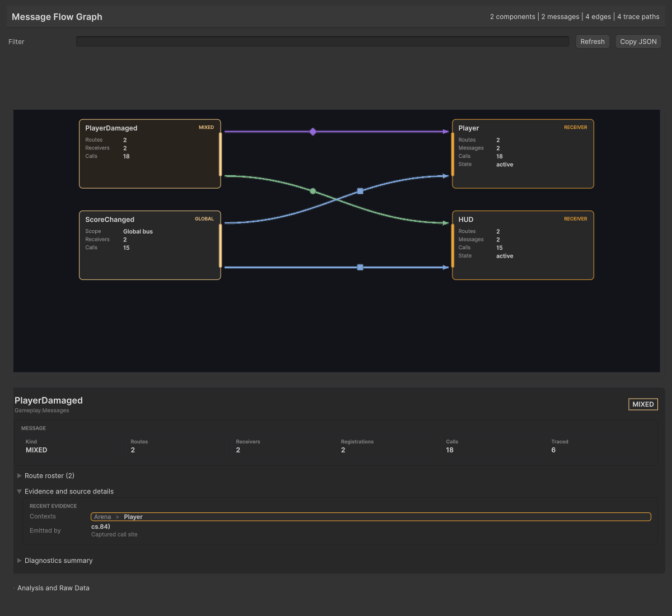Click the 'active' state on HUD node

coord(505,256)
